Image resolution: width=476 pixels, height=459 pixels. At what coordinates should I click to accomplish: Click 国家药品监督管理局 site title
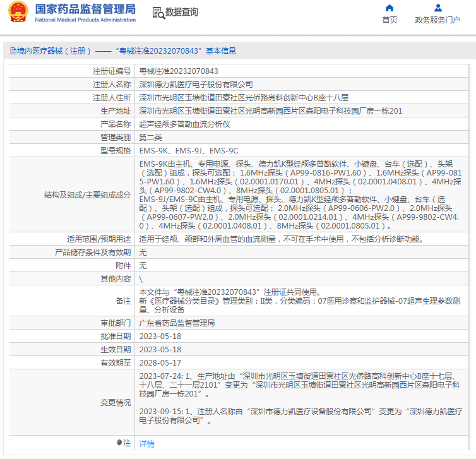coord(85,9)
